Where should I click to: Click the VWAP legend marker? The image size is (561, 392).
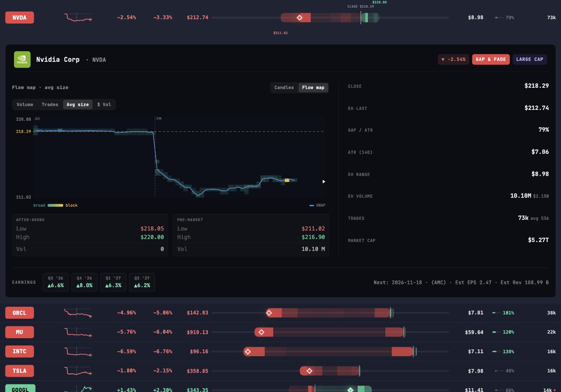tap(312, 205)
